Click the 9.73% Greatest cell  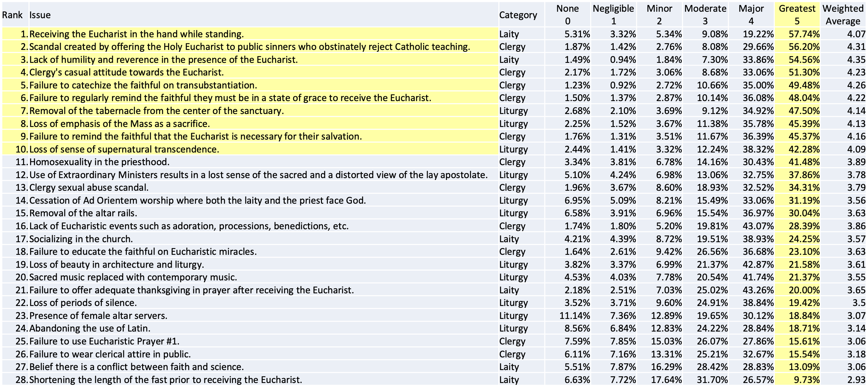click(x=807, y=380)
